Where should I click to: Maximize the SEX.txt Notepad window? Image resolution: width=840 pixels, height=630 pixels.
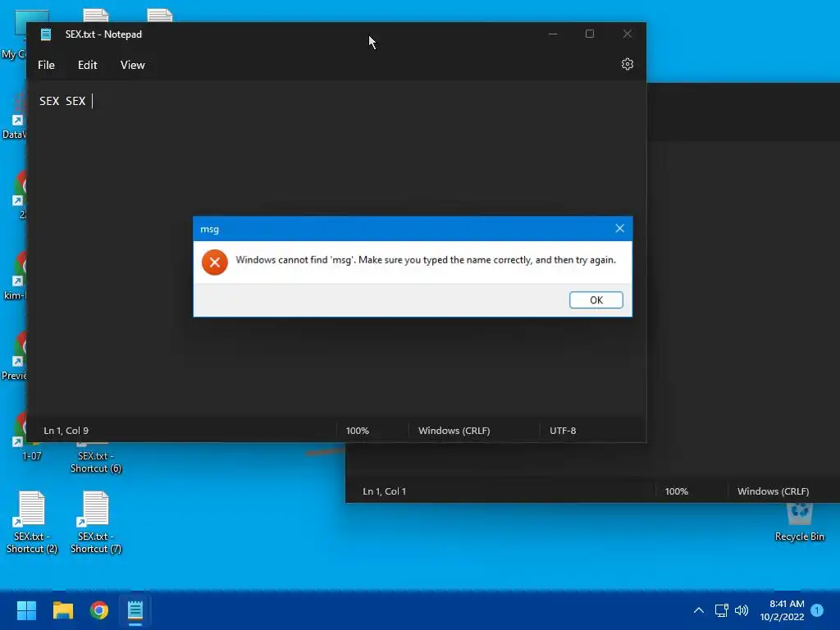(589, 34)
